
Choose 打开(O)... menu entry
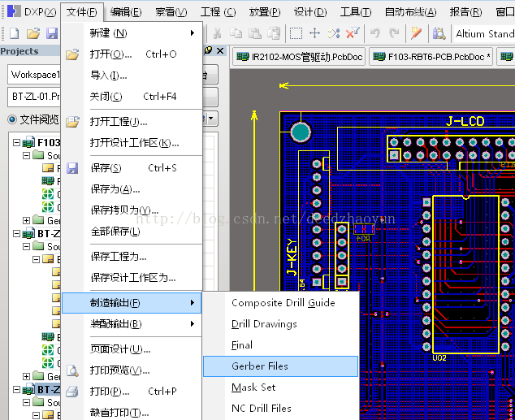[x=132, y=54]
